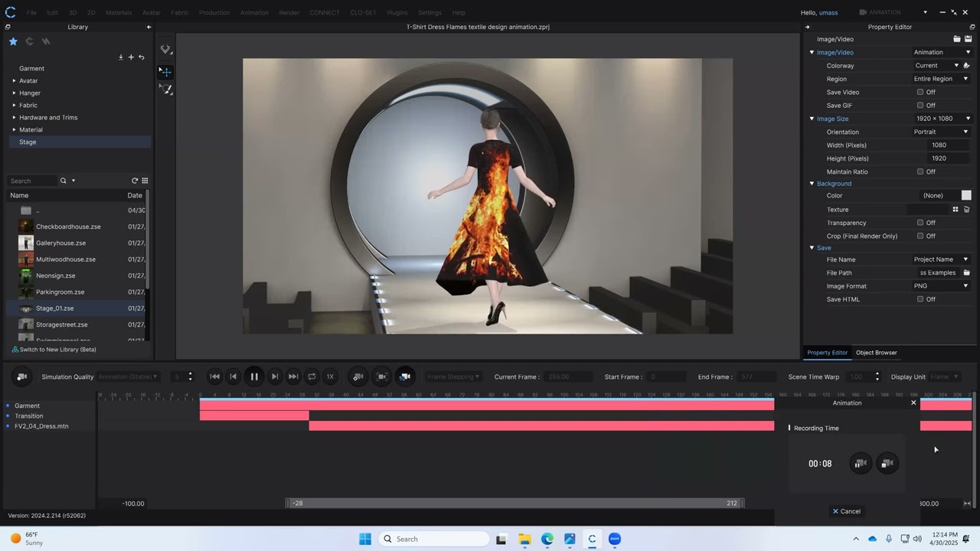Viewport: 980px width, 551px height.
Task: Select the Favorites star library tab
Action: click(x=13, y=41)
